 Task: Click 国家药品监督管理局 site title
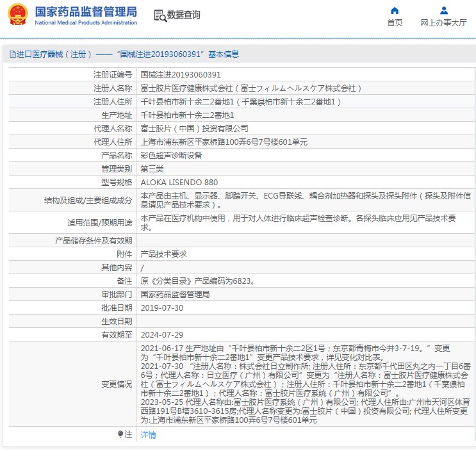coord(86,12)
